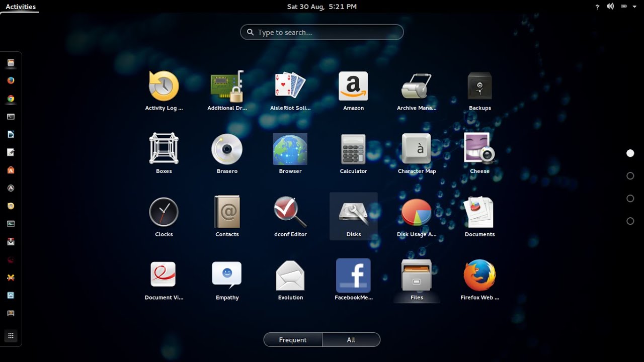Image resolution: width=644 pixels, height=362 pixels.
Task: Go to the third app page dot
Action: coord(630,199)
